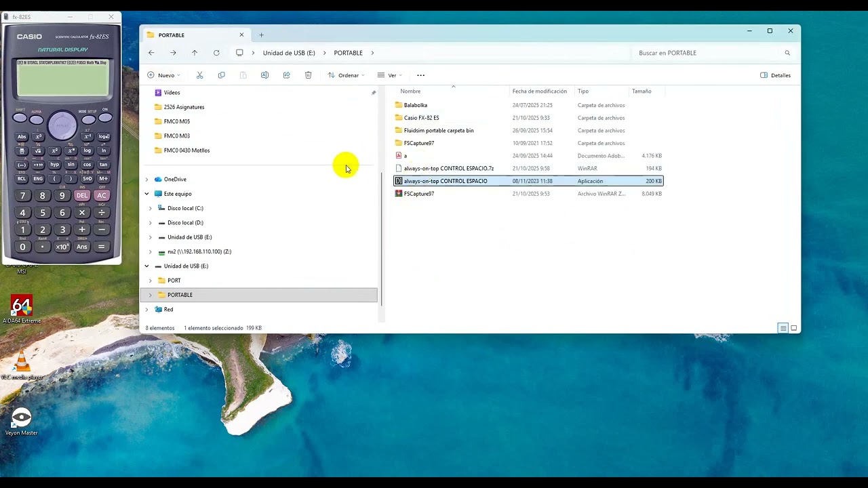This screenshot has height=488, width=868.
Task: Collapse the Este equipo tree node
Action: coord(146,194)
